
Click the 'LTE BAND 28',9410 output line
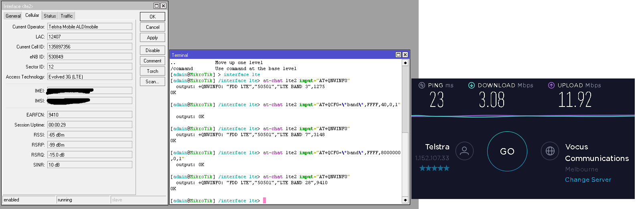(x=252, y=183)
